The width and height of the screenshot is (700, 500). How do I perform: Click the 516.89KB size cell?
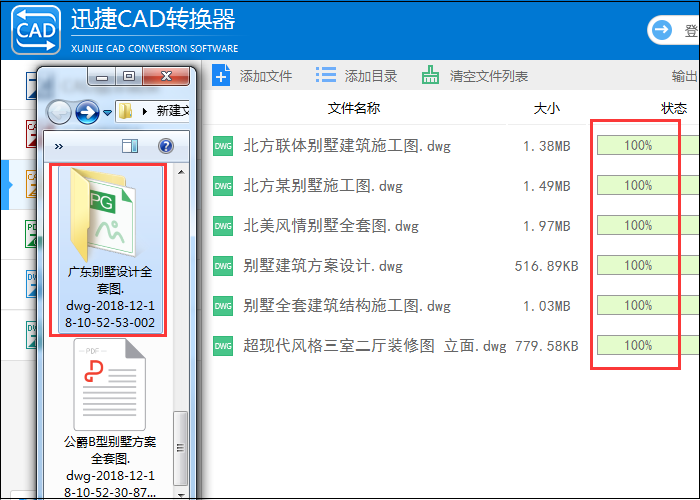(x=547, y=266)
